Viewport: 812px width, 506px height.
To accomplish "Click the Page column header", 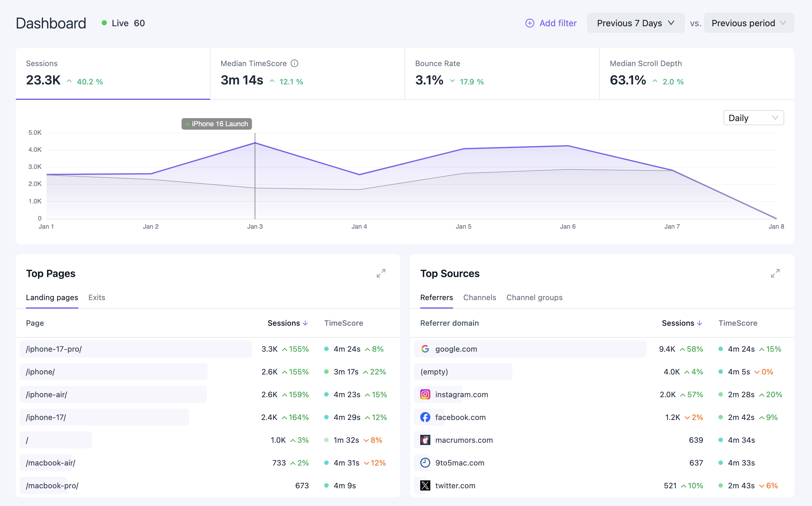I will (x=35, y=323).
